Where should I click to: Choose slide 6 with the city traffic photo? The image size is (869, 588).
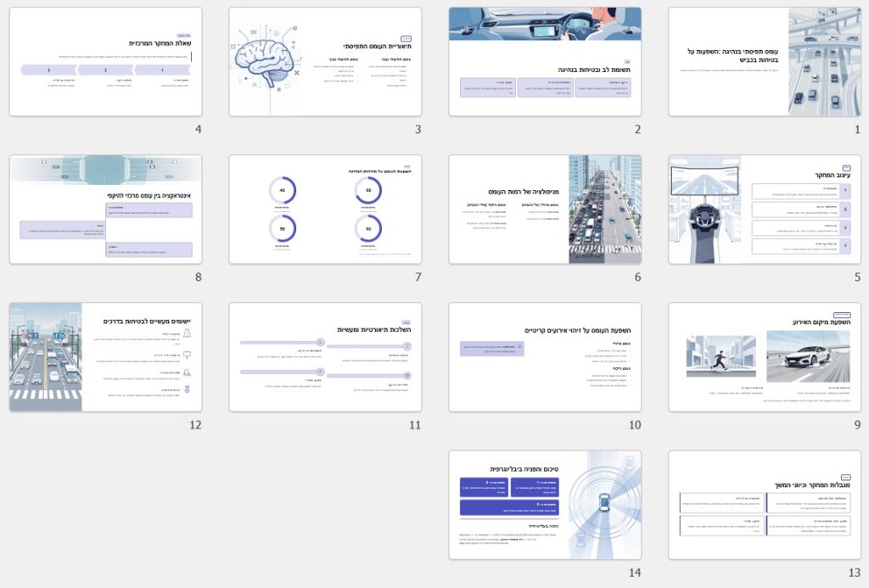[545, 209]
